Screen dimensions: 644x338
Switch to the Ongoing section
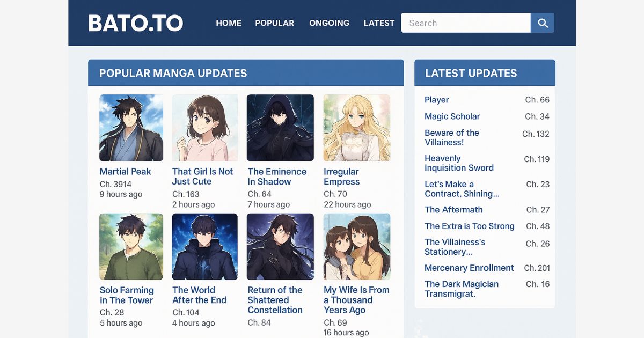[x=329, y=23]
